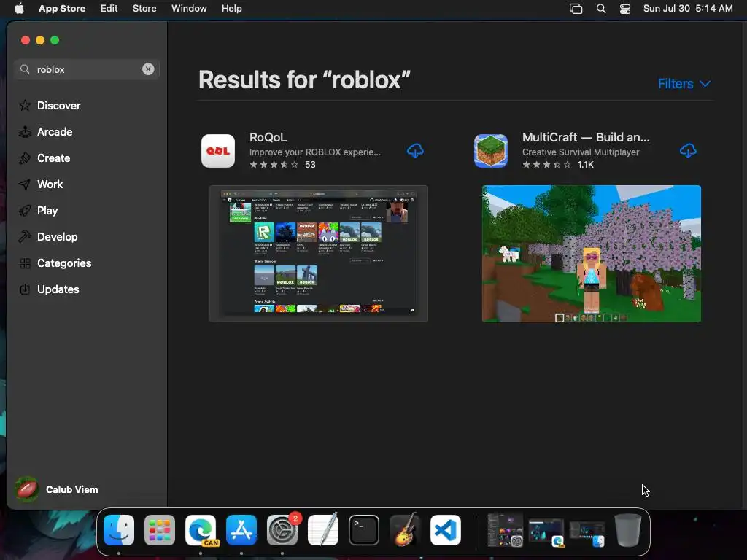The height and width of the screenshot is (560, 747).
Task: Open the RoQoL app icon
Action: point(218,151)
